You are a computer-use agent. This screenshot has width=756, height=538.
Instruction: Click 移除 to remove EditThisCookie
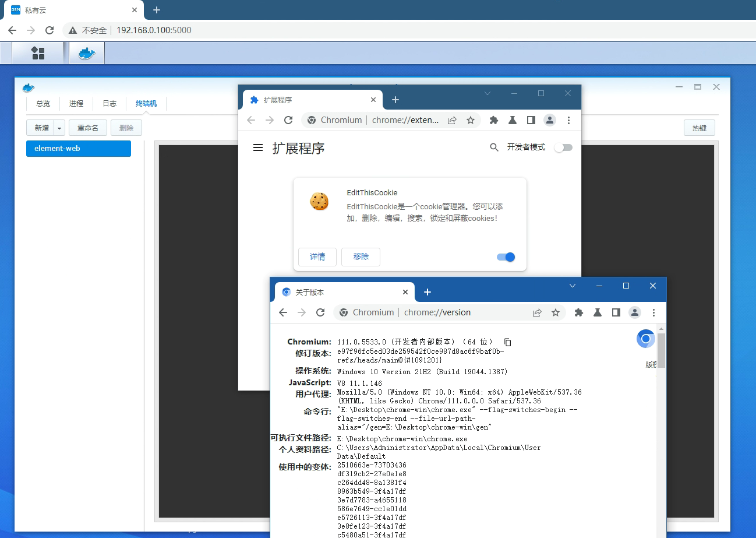click(361, 257)
